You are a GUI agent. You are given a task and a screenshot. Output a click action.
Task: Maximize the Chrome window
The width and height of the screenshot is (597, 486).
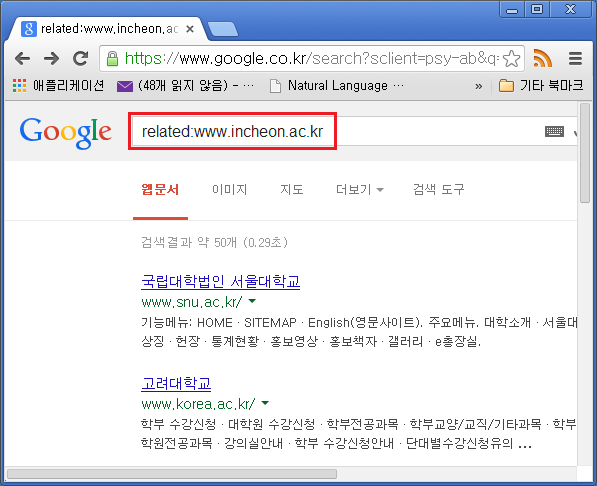tap(537, 9)
